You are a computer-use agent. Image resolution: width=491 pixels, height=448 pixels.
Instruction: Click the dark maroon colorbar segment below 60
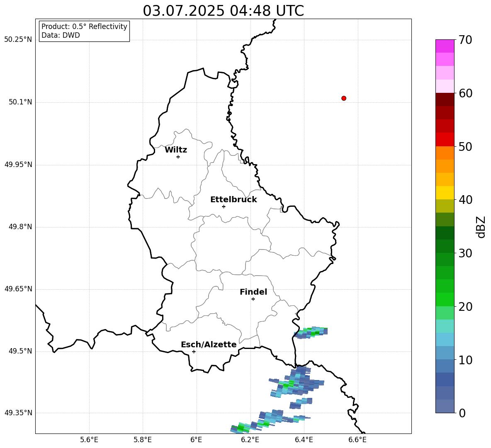tap(445, 99)
